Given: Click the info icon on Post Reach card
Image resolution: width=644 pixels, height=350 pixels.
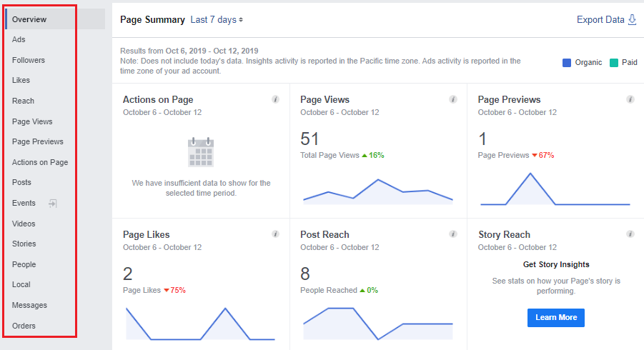Looking at the screenshot, I should (452, 234).
